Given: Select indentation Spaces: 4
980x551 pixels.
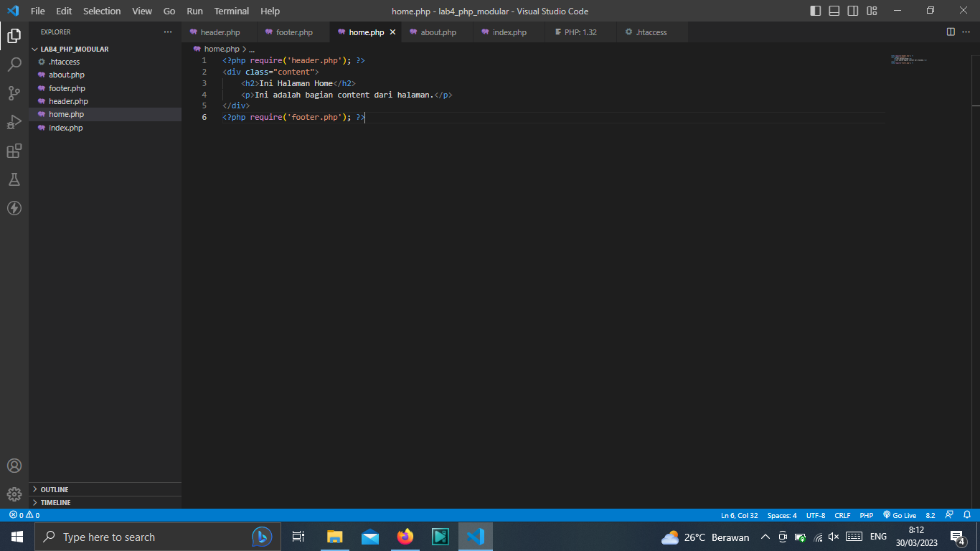Looking at the screenshot, I should point(782,515).
